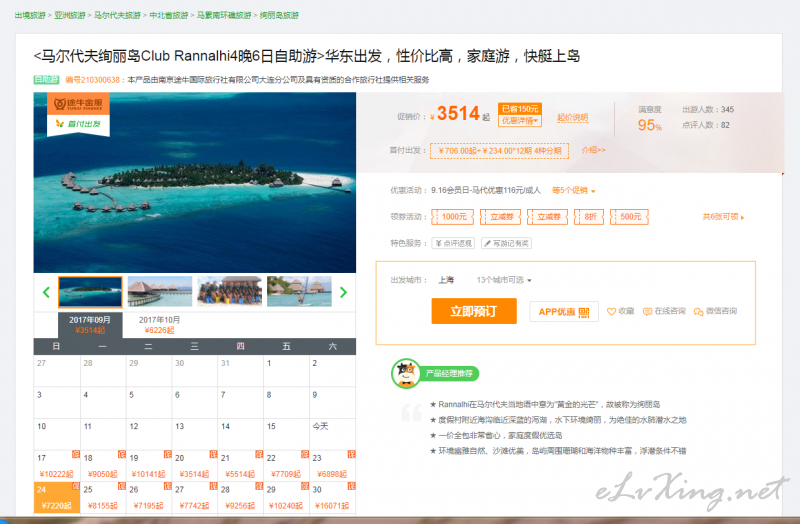Viewport: 800px width, 524px height.
Task: Select September 28 date at ¥9256
Action: [241, 497]
